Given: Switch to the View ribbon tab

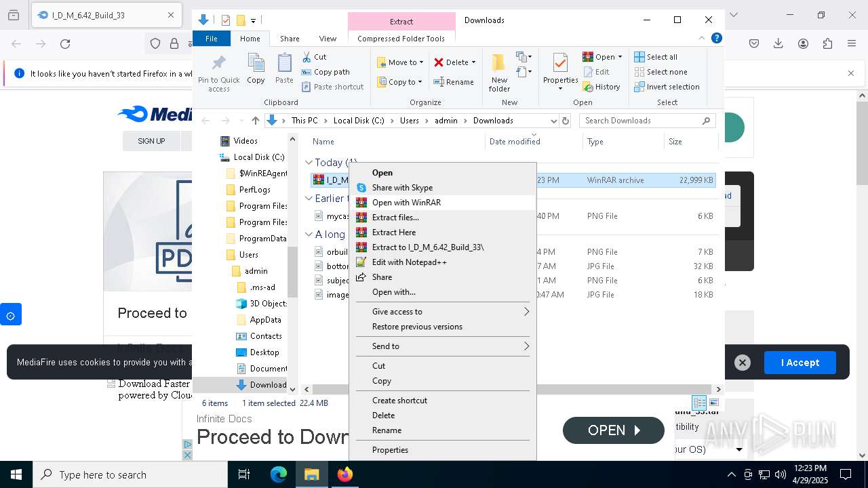Looking at the screenshot, I should [328, 39].
